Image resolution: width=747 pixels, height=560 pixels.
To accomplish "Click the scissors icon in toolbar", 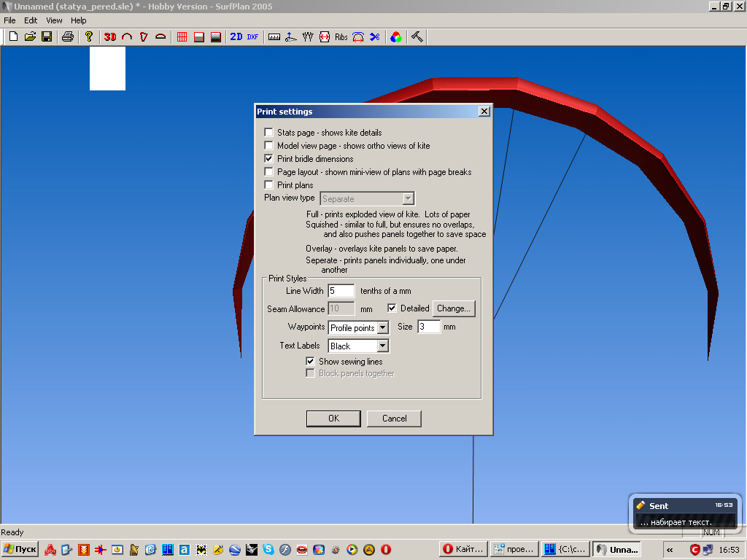I will (374, 36).
